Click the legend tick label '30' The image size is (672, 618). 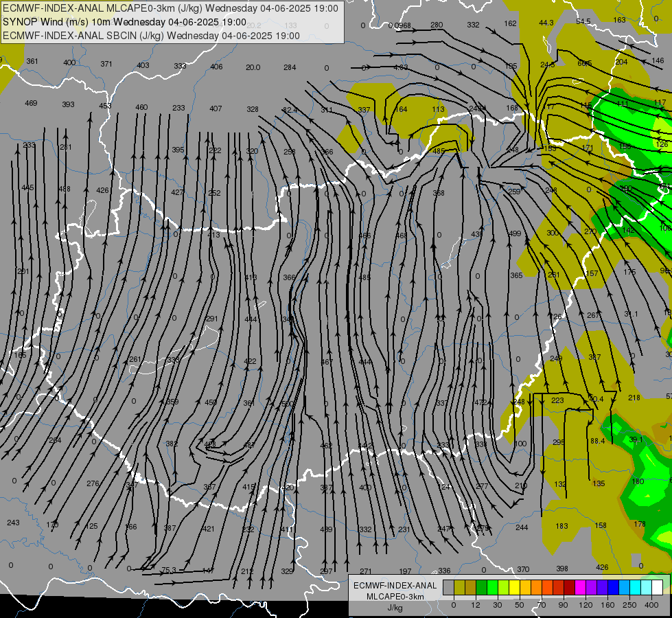click(x=497, y=605)
